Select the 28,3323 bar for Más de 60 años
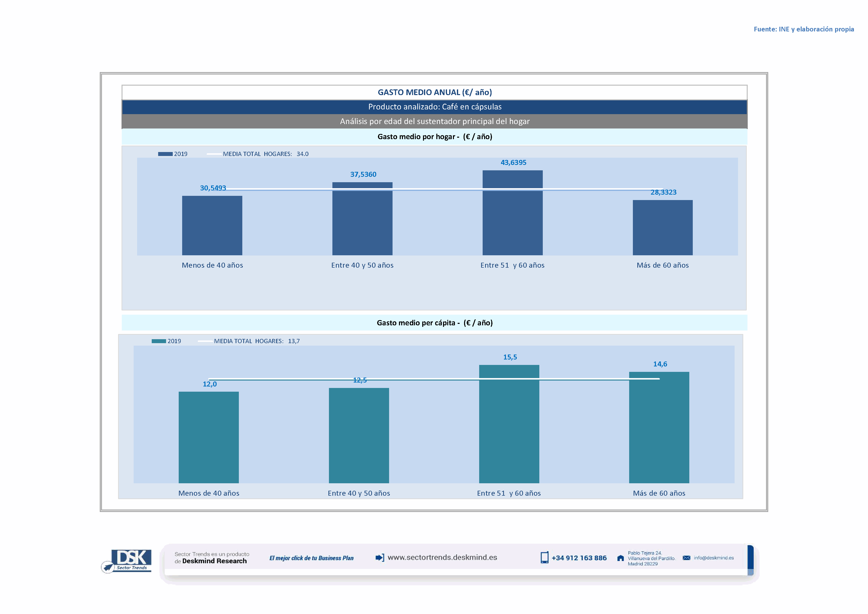Image resolution: width=868 pixels, height=614 pixels. (662, 228)
